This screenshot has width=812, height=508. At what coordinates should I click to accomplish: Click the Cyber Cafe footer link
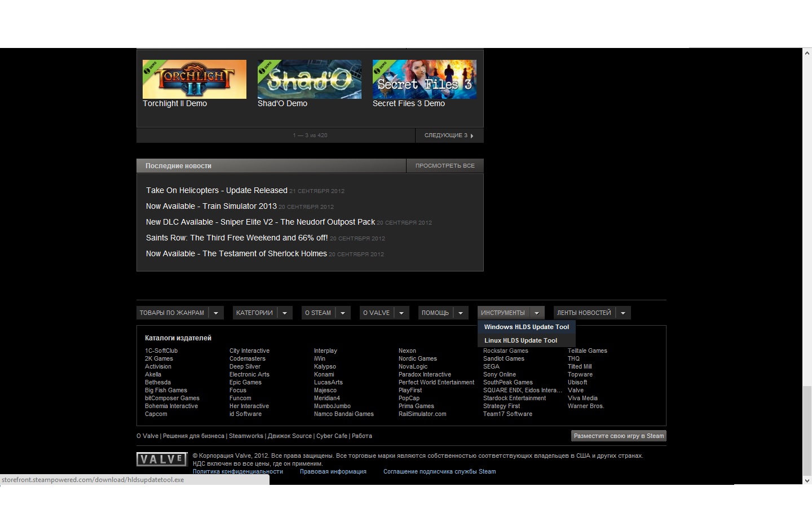point(332,436)
